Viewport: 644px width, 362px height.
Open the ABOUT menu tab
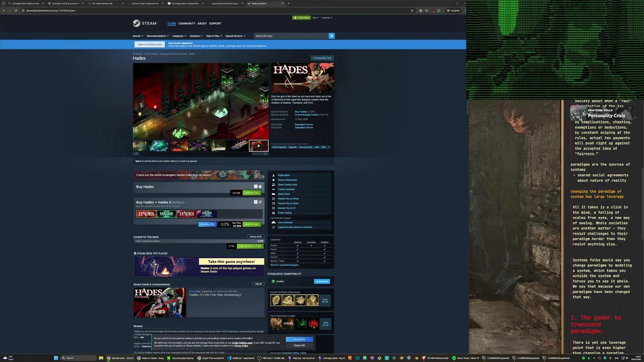click(x=202, y=24)
